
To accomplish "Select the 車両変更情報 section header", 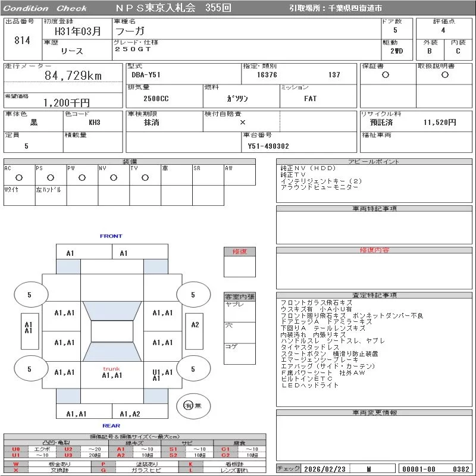I will (x=374, y=412).
